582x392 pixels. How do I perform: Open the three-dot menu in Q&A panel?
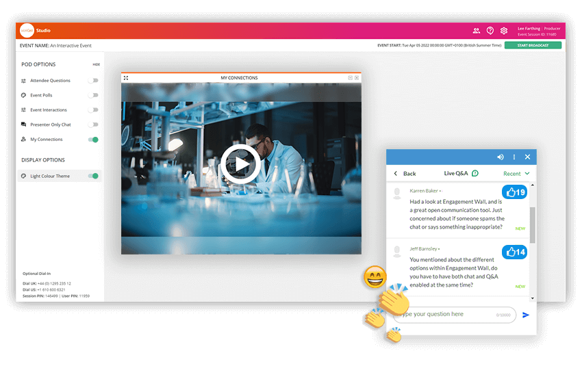pos(514,157)
